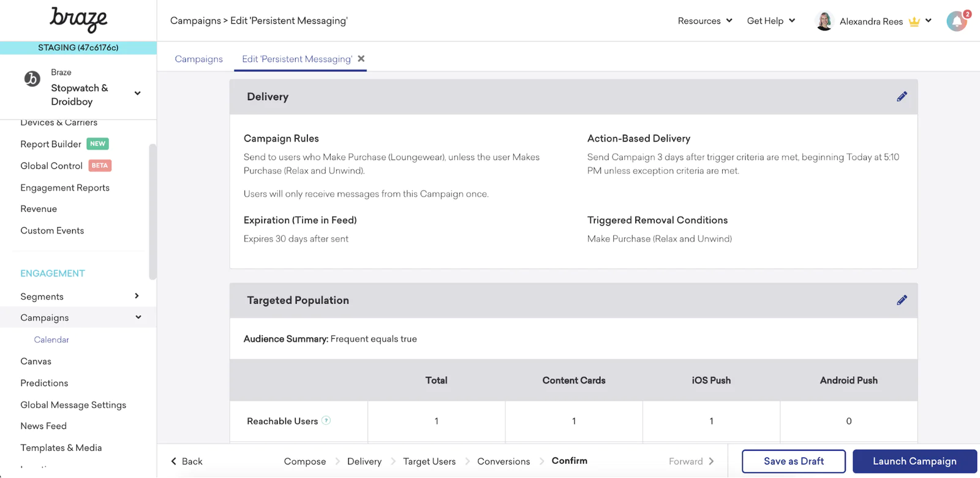Open the Get Help dropdown
Screen dimensions: 980x478
pyautogui.click(x=771, y=21)
